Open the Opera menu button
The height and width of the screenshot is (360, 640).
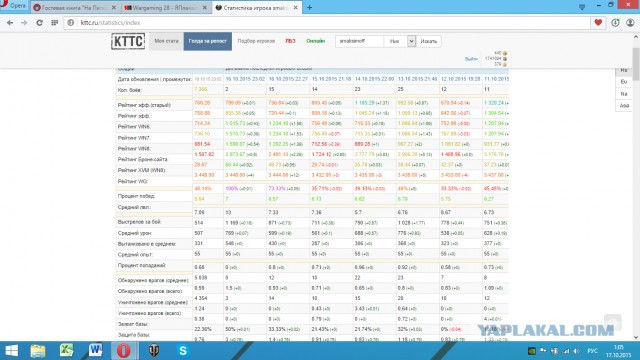pyautogui.click(x=13, y=6)
